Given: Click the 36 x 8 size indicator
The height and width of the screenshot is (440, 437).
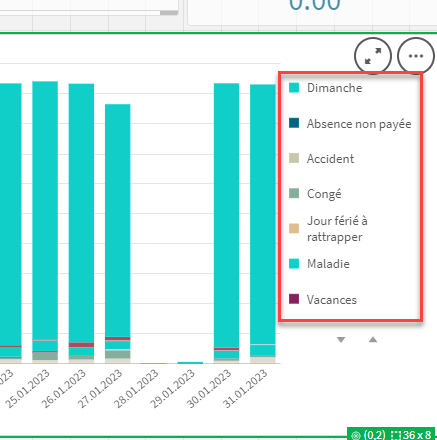Looking at the screenshot, I should tap(412, 435).
